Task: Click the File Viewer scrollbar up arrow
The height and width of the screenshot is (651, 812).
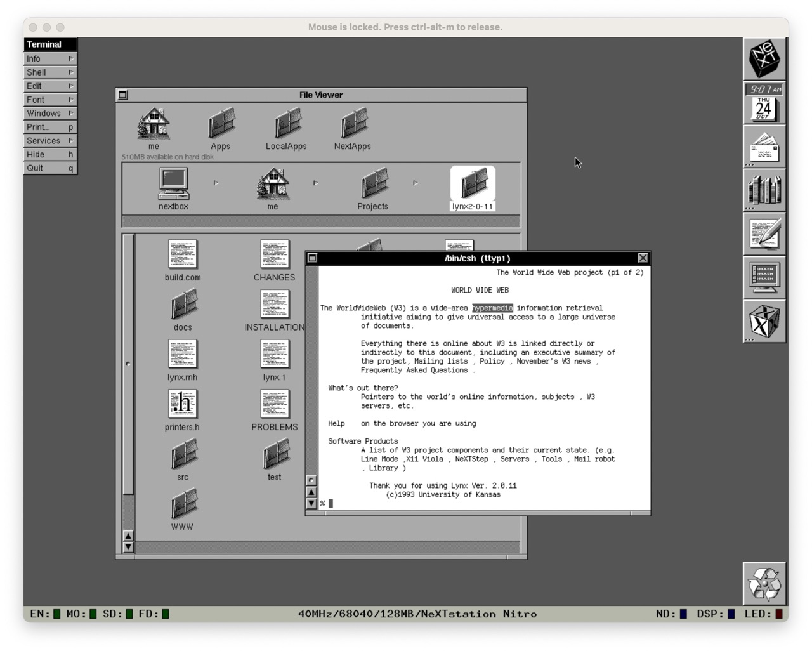Action: pos(128,536)
